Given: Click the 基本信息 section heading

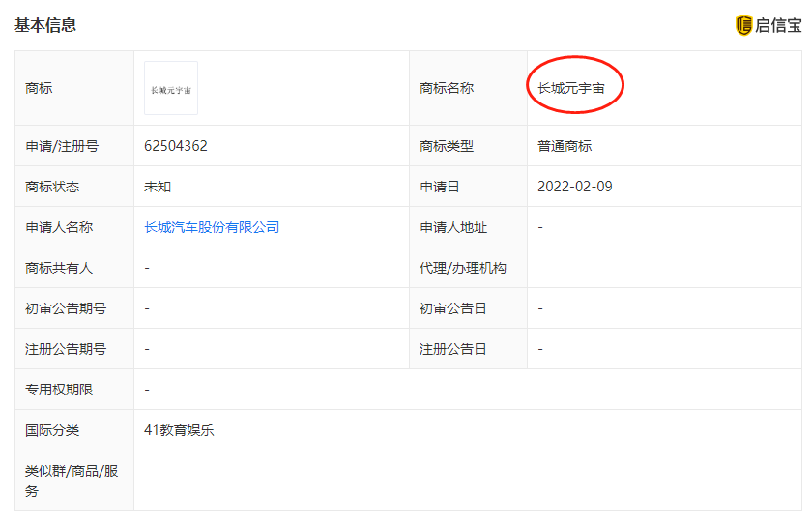Looking at the screenshot, I should tap(45, 25).
